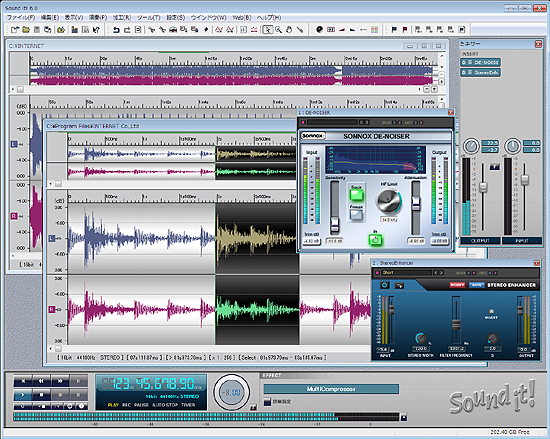Screen dimensions: 550x439
Task: Click the Record transport button
Action: (x=60, y=395)
